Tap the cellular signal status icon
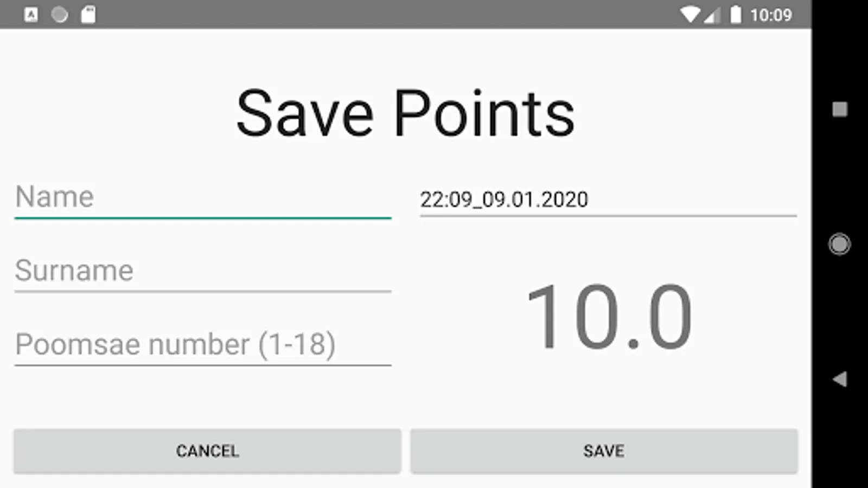The width and height of the screenshot is (868, 488). pos(712,16)
